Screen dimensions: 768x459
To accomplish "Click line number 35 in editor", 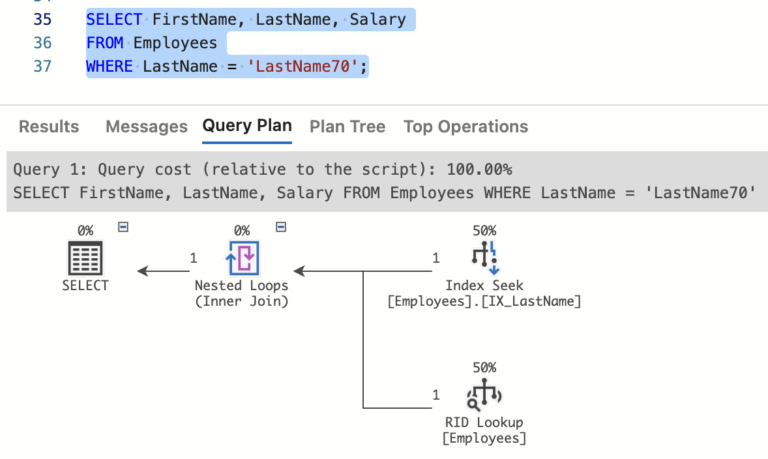I will coord(42,19).
